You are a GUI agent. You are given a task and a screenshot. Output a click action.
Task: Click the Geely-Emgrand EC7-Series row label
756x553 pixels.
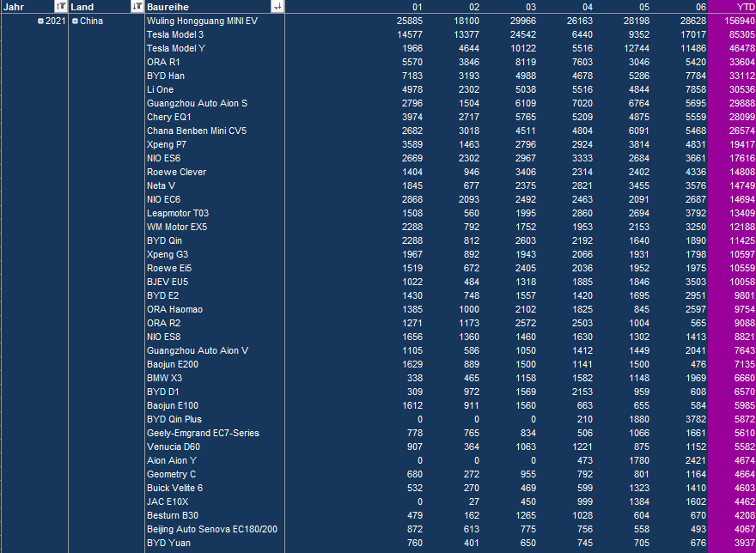click(x=203, y=433)
